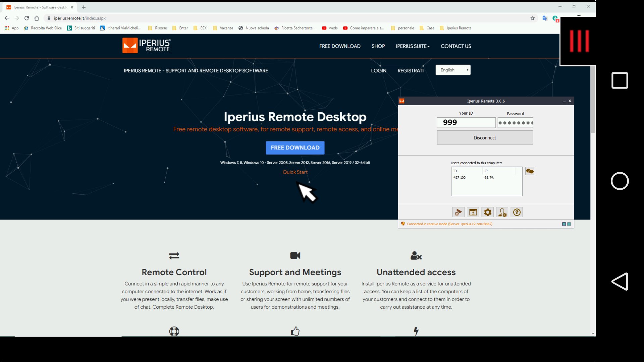Click the install-as-service icon with gear and arrow

458,212
